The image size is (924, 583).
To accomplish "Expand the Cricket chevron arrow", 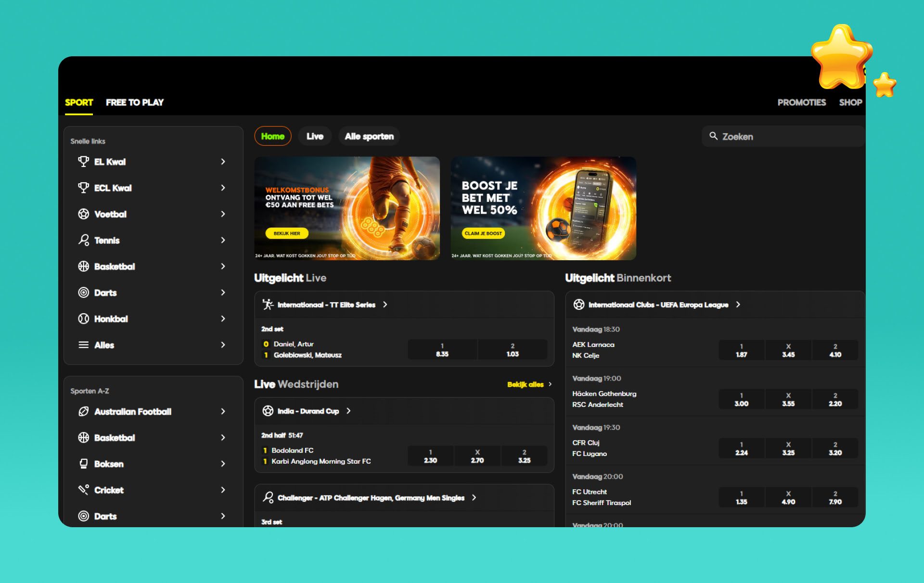I will click(223, 490).
